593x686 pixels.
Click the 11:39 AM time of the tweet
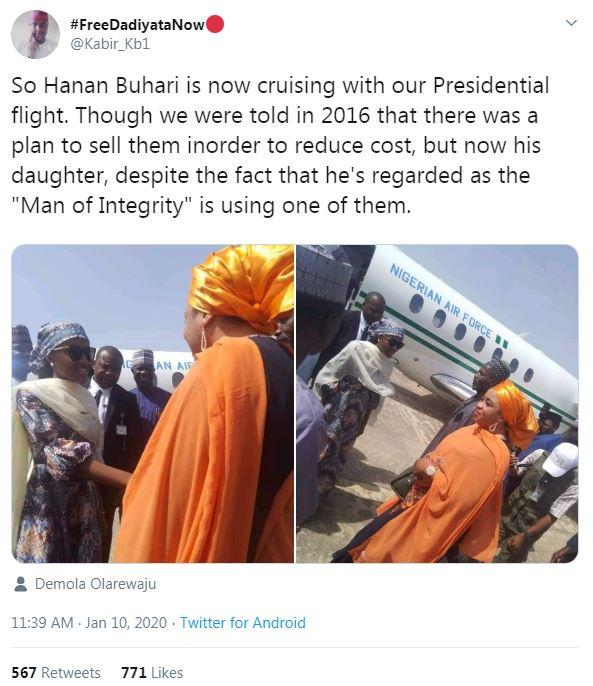click(42, 623)
